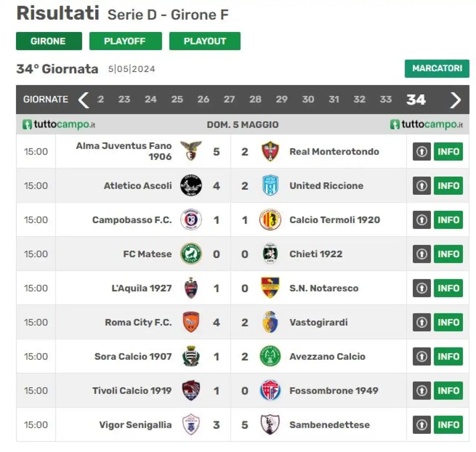Viewport: 476px width, 452px height.
Task: Click the Fossombrone 1949 crest
Action: (270, 390)
